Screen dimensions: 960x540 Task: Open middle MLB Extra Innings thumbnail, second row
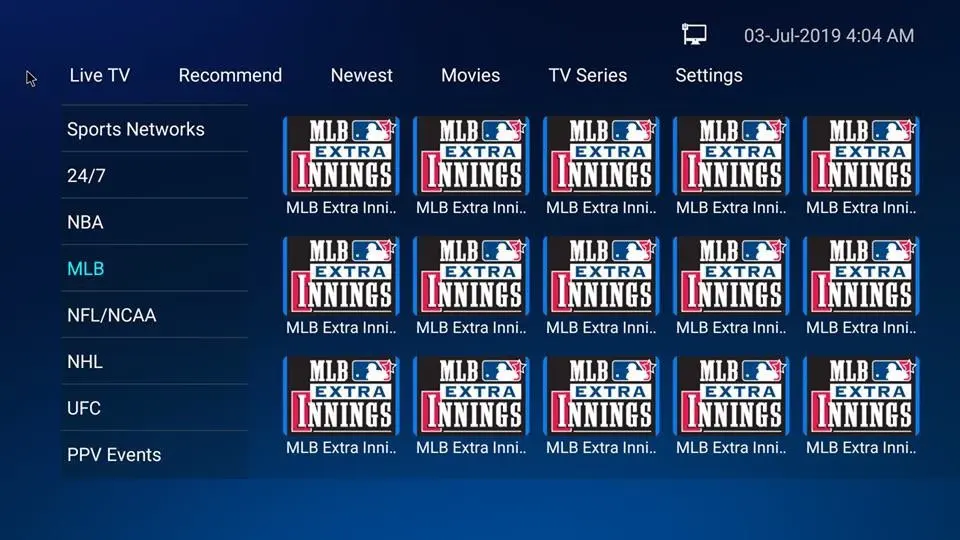pyautogui.click(x=601, y=276)
